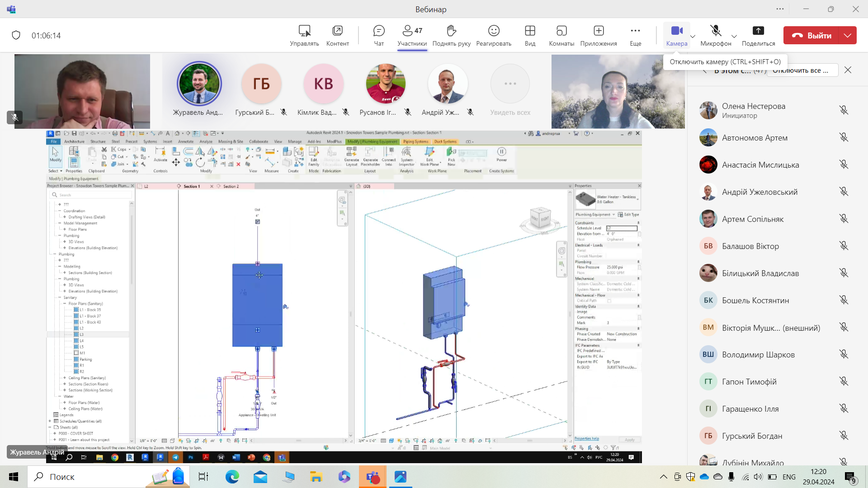Open the Reactions menu
Screen dimensions: 868x488
click(494, 35)
